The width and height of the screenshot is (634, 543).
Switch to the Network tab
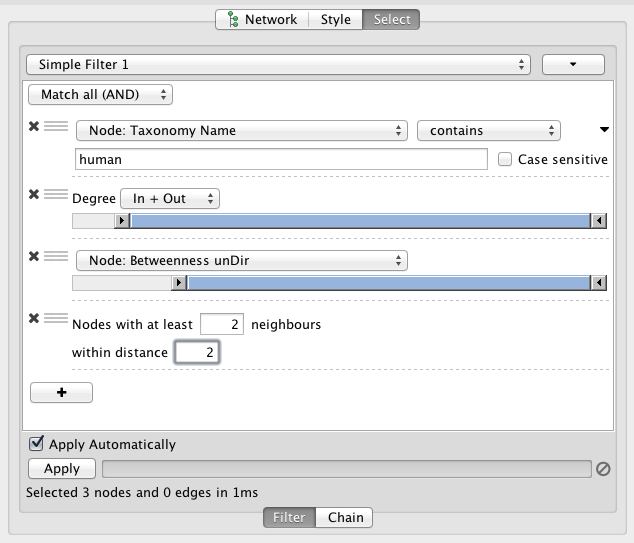click(262, 19)
